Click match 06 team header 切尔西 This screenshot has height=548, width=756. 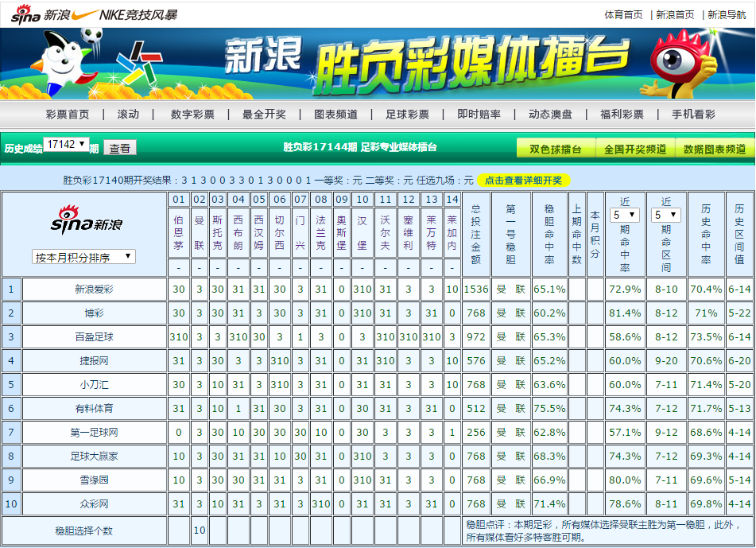pos(280,232)
